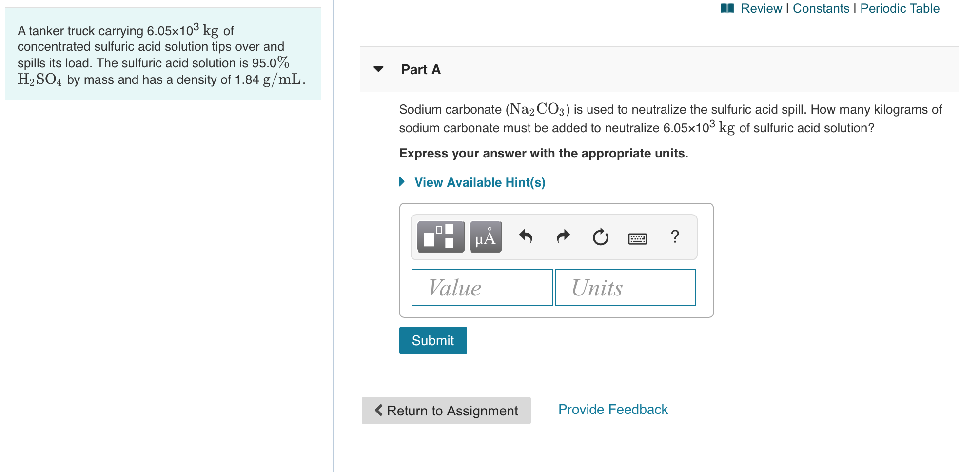This screenshot has width=980, height=472.
Task: Open the Review materials
Action: (761, 8)
